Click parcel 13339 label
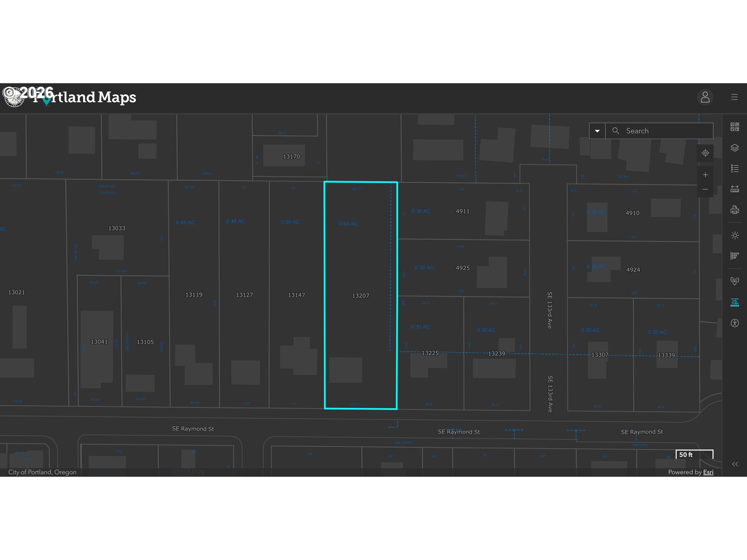 tap(666, 355)
